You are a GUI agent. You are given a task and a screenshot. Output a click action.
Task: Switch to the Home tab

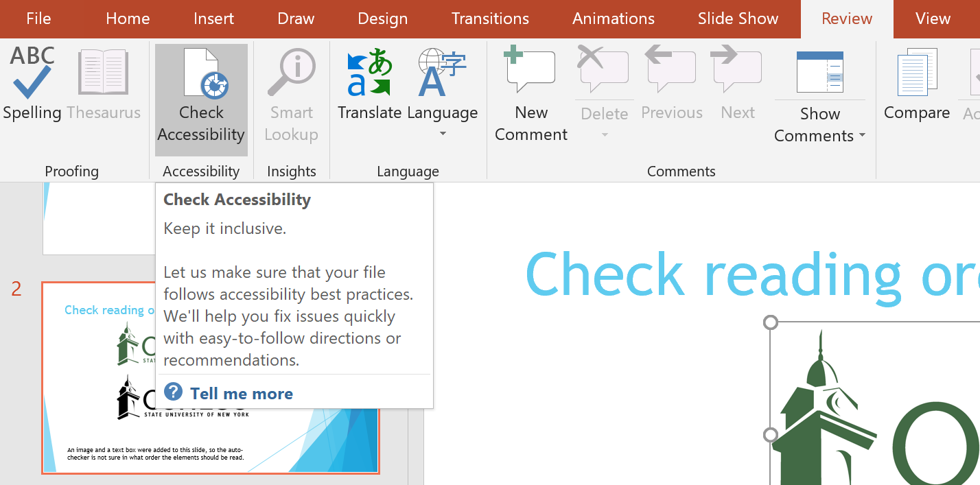click(128, 19)
